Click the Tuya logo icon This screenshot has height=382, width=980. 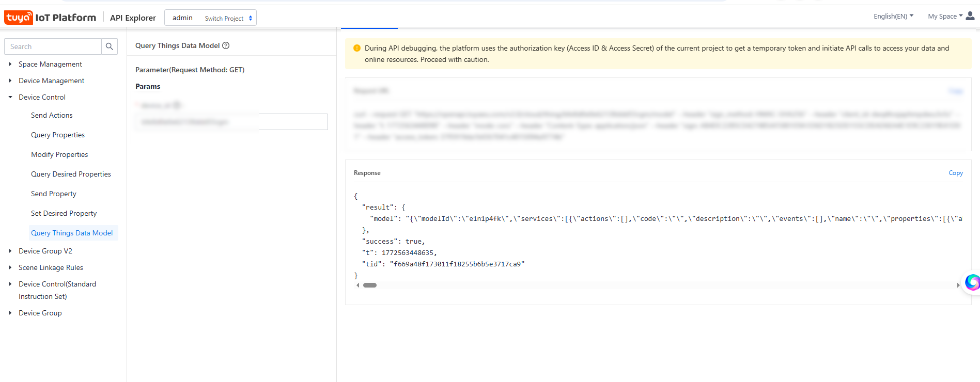[x=19, y=18]
